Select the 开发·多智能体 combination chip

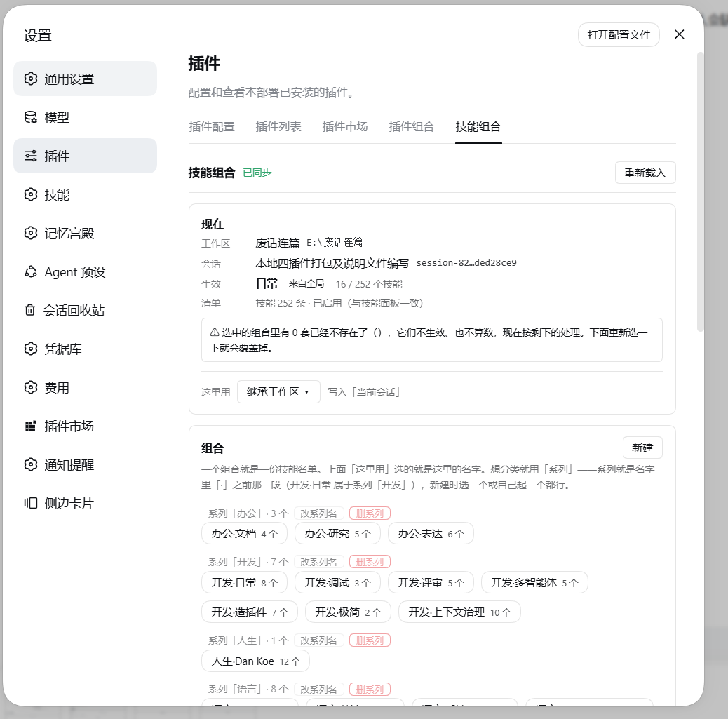click(534, 582)
